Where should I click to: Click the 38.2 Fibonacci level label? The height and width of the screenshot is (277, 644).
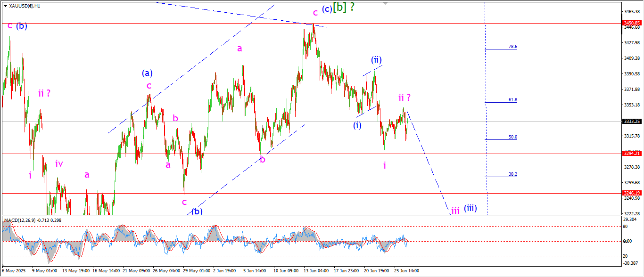pos(512,174)
